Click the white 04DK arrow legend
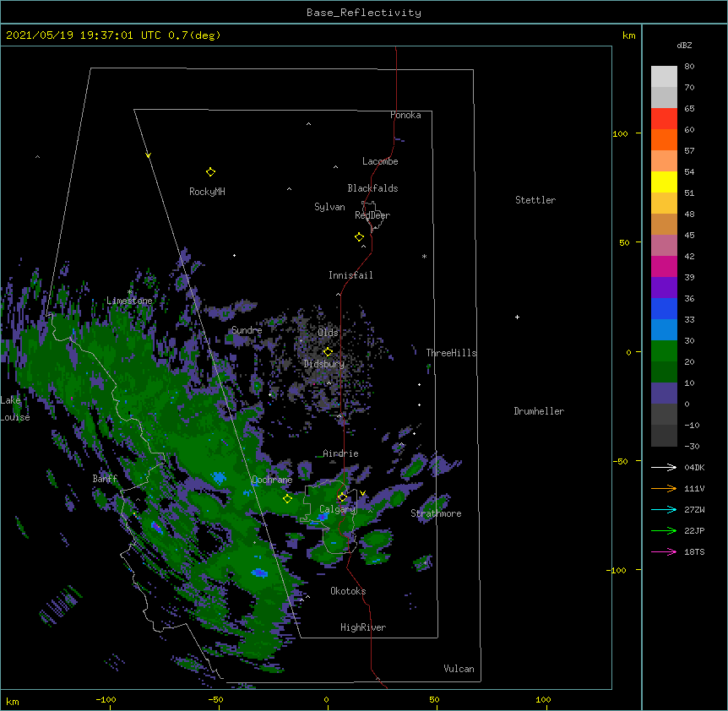The image size is (728, 711). point(664,467)
